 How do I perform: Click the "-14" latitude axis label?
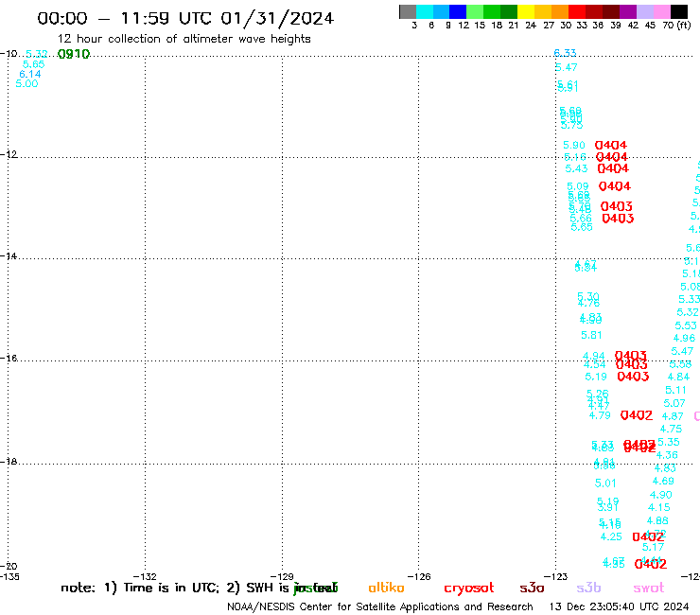pyautogui.click(x=9, y=256)
